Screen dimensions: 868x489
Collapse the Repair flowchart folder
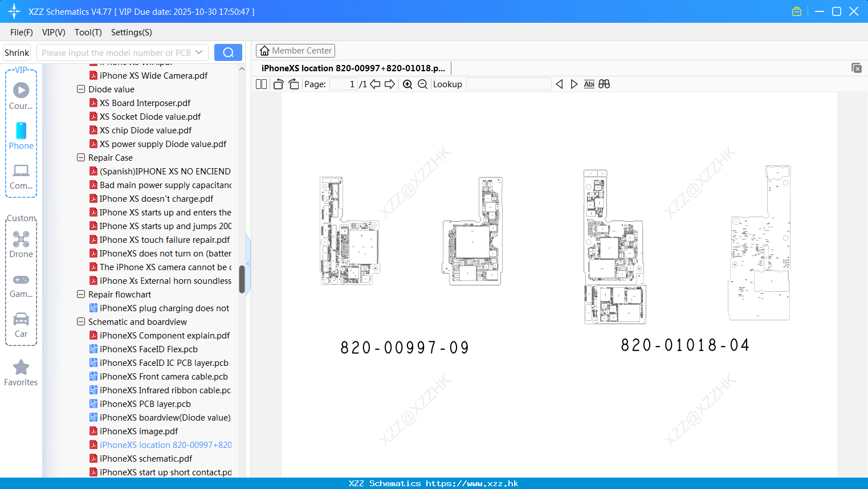[81, 295]
